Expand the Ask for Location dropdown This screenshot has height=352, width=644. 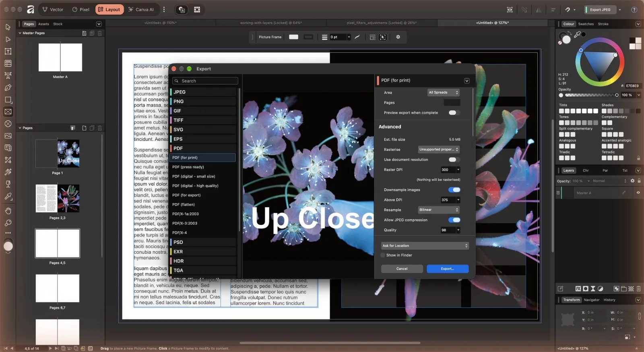425,246
